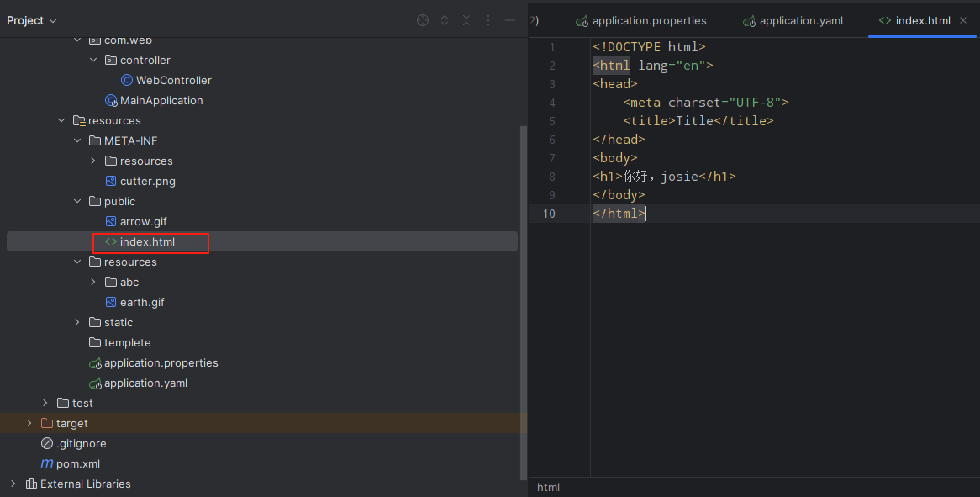Switch to the application.properties editor tab
The height and width of the screenshot is (497, 980).
tap(641, 21)
